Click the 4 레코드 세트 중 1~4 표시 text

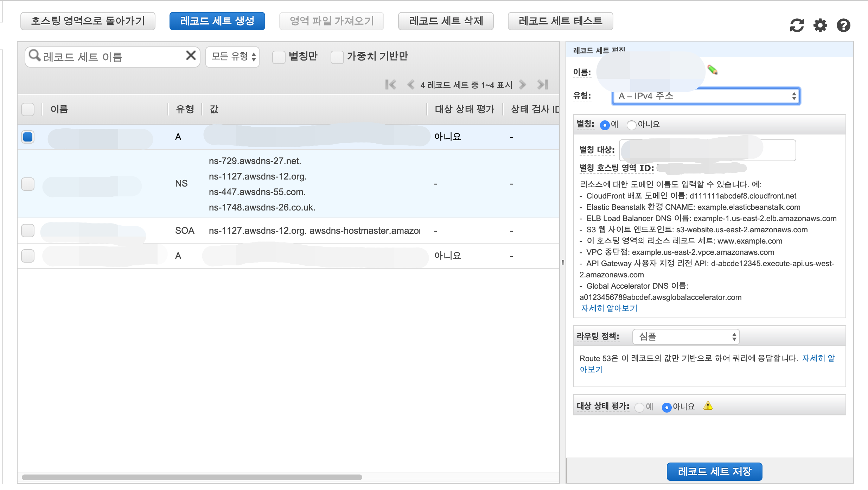point(466,85)
